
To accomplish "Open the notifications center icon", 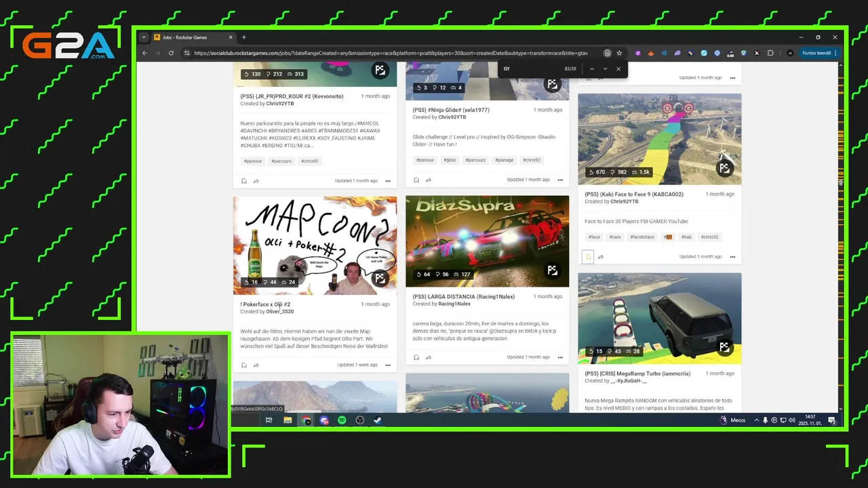I will click(832, 420).
